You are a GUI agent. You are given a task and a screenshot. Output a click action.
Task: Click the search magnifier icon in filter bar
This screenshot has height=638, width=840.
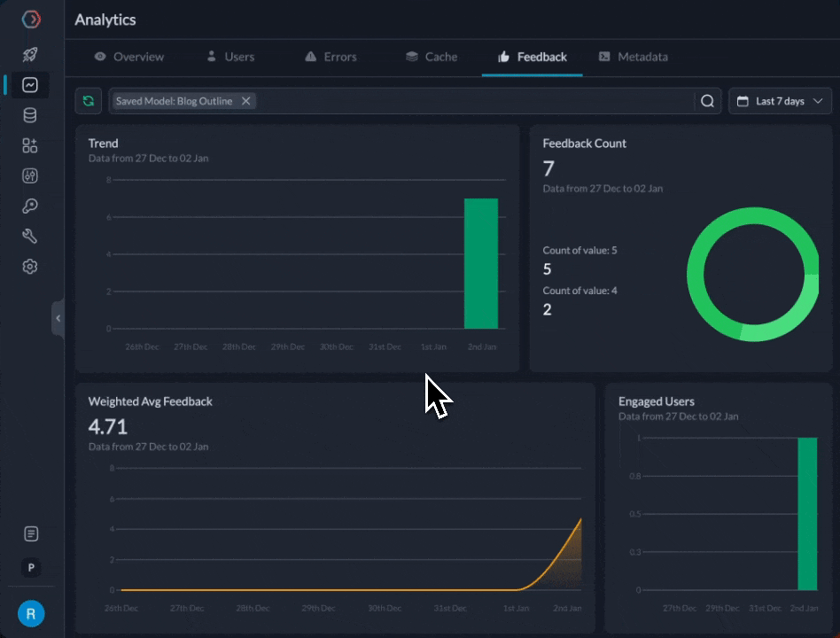click(x=707, y=101)
